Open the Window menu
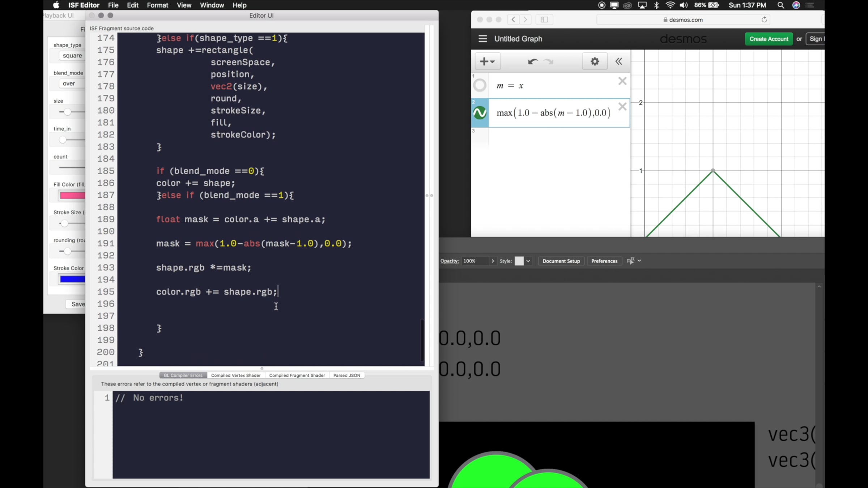The width and height of the screenshot is (868, 488). (212, 5)
